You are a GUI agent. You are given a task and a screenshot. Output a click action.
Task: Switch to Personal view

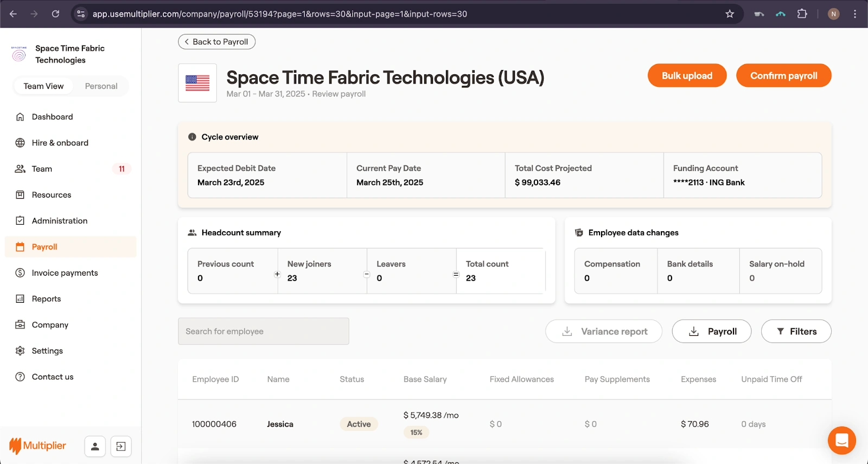click(101, 86)
